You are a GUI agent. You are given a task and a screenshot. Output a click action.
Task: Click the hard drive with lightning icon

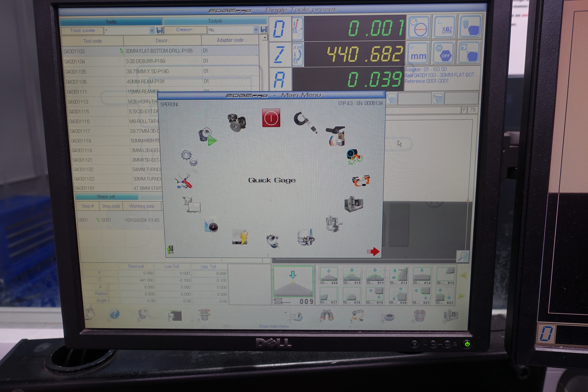coord(240,237)
